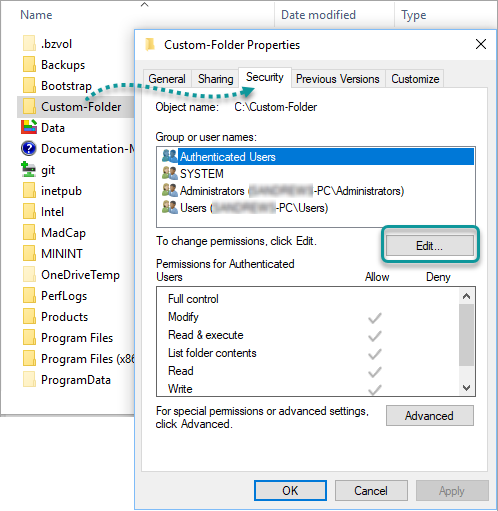Select Authenticated Users group icon
The height and width of the screenshot is (511, 498).
click(170, 156)
